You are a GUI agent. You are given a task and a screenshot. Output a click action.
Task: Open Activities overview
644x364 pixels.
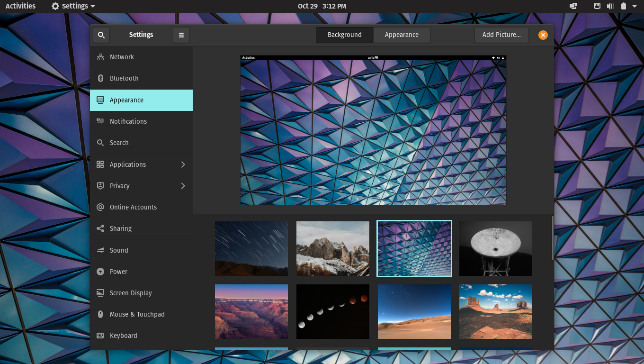tap(20, 6)
